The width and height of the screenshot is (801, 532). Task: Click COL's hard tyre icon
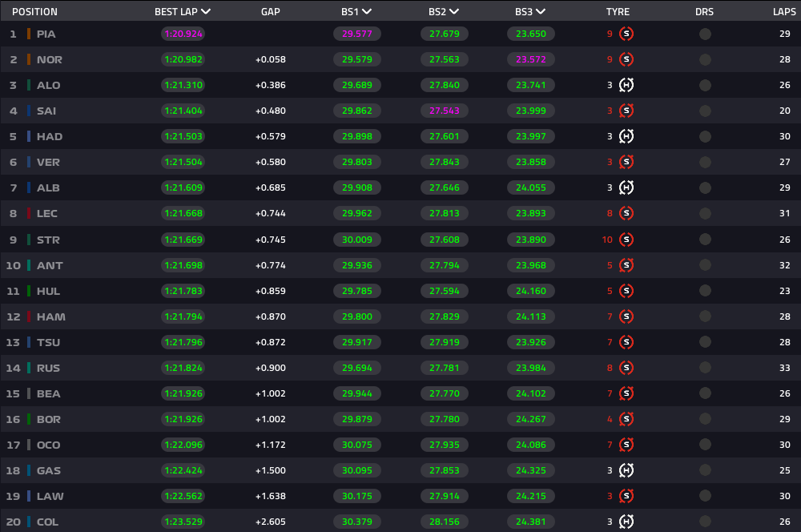pos(626,522)
